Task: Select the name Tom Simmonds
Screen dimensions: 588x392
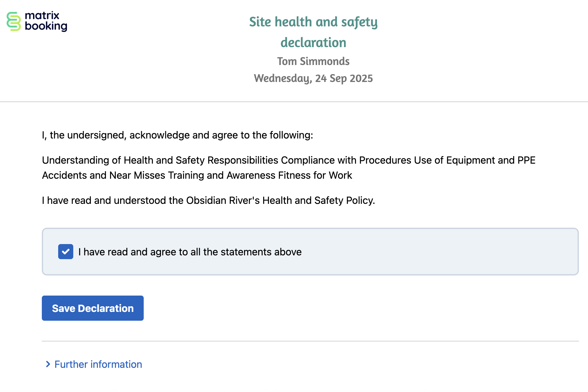Action: [x=313, y=61]
